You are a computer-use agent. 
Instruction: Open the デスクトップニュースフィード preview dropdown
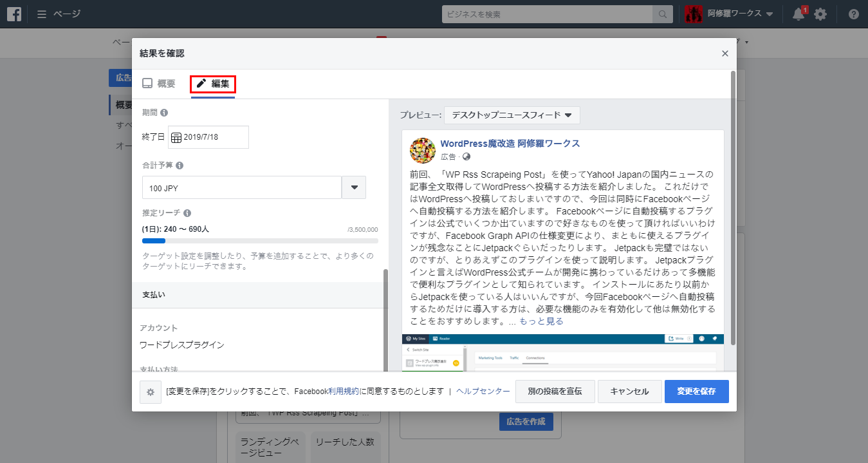point(512,115)
